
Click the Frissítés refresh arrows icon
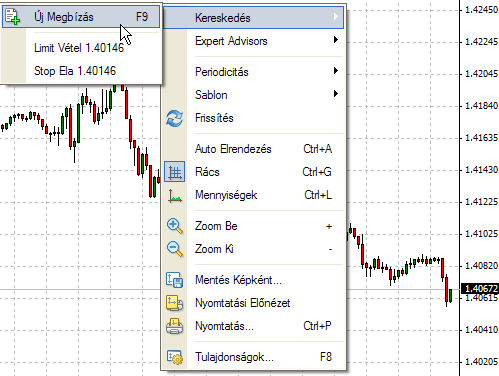tap(174, 118)
